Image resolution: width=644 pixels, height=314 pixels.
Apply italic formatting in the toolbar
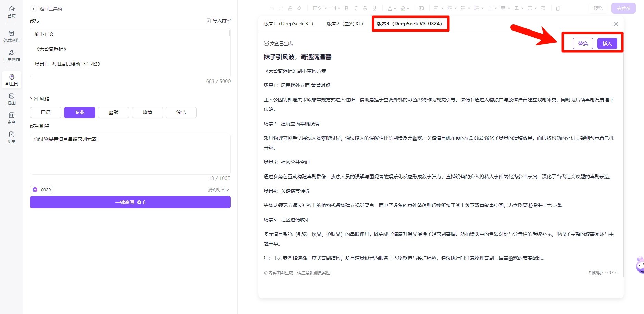click(356, 8)
